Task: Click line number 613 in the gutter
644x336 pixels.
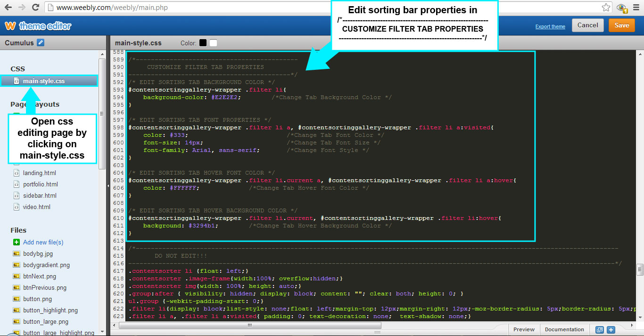Action: 118,241
